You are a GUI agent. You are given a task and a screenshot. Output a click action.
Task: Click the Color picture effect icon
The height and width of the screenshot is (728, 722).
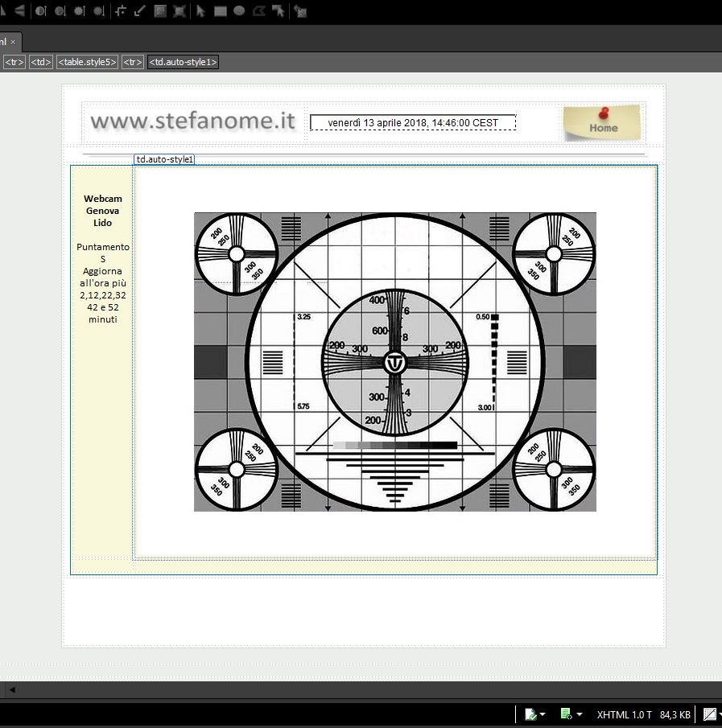pyautogui.click(x=160, y=11)
